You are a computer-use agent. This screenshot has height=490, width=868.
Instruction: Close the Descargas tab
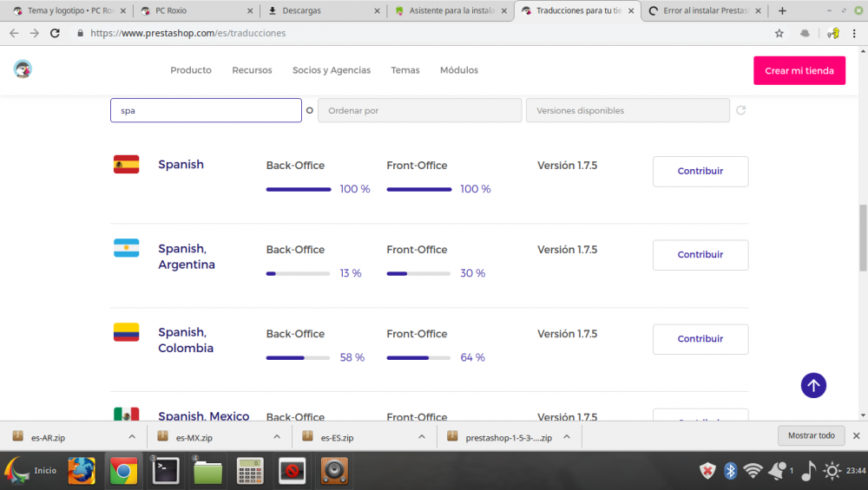[x=377, y=10]
